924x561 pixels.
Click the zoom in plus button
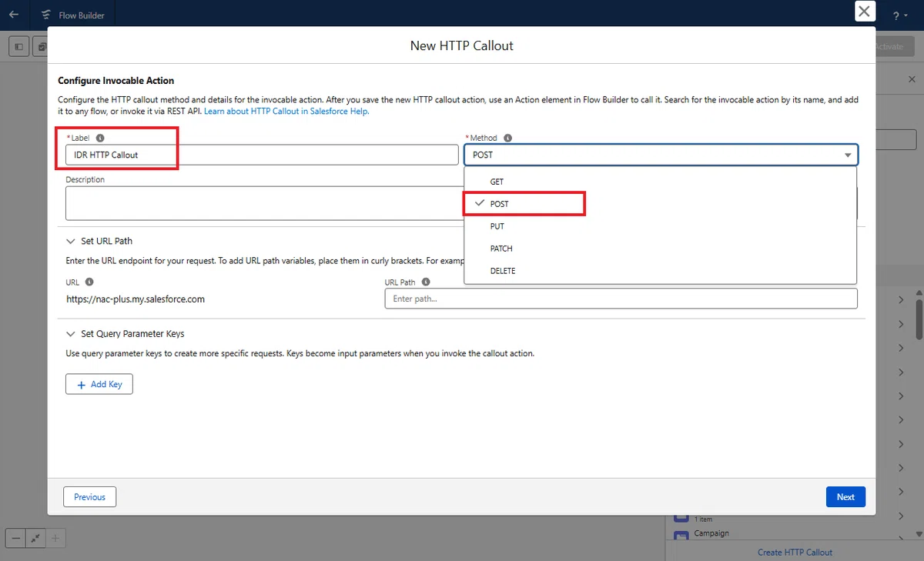[x=55, y=539]
